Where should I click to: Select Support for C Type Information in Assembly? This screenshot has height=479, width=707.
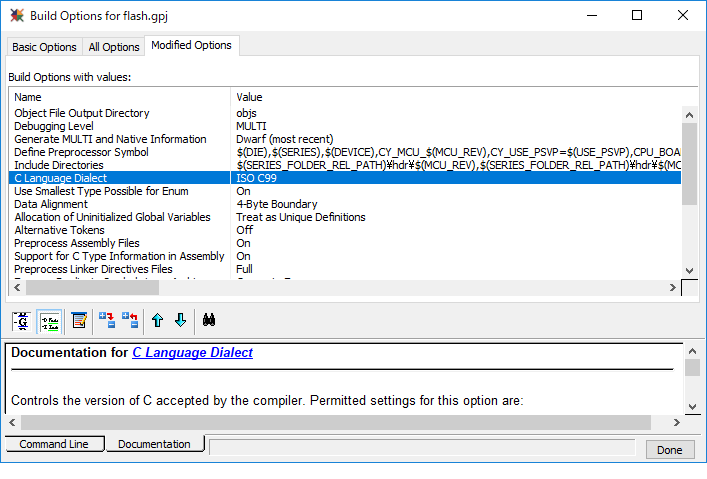345,256
